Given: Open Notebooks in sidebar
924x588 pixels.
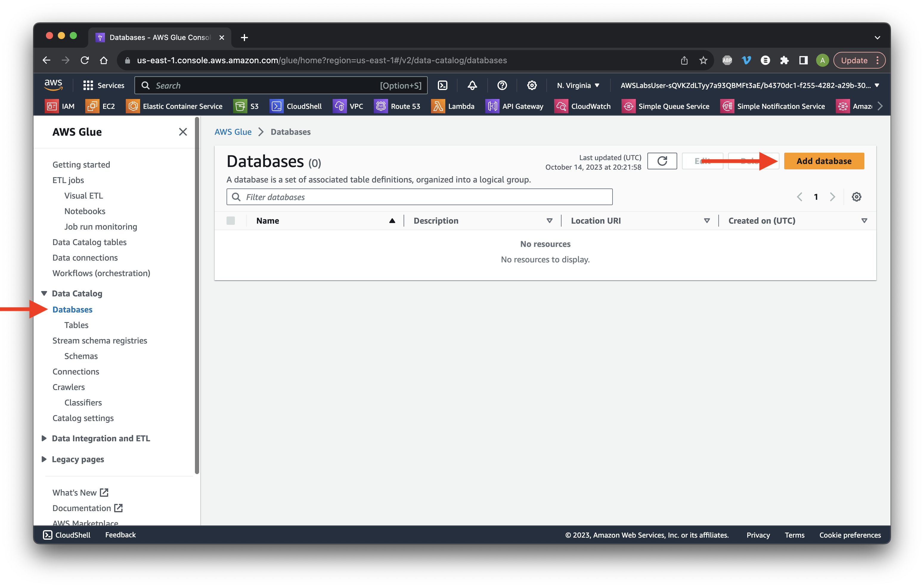Looking at the screenshot, I should (x=84, y=211).
